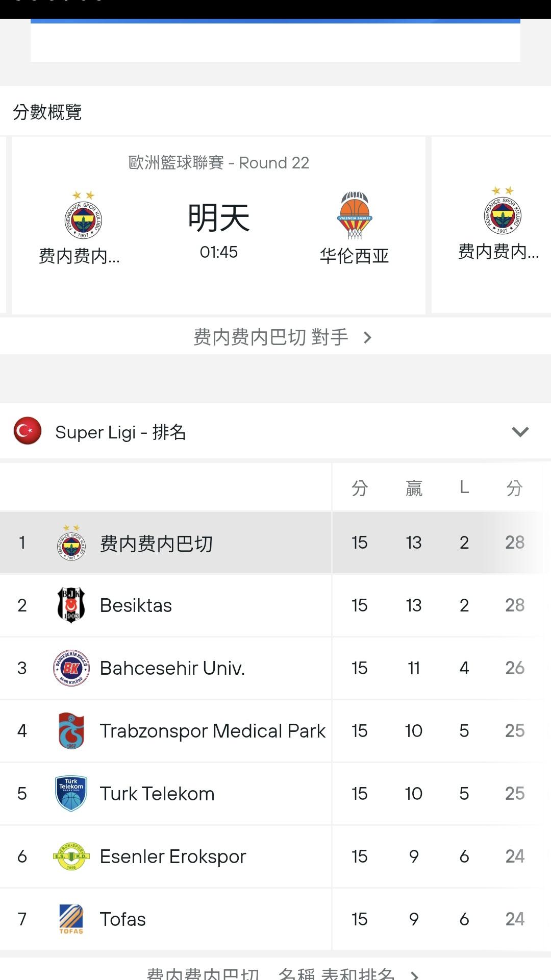Tap the Valencia Basket logo
Screen dimensions: 551x980
pyautogui.click(x=355, y=215)
